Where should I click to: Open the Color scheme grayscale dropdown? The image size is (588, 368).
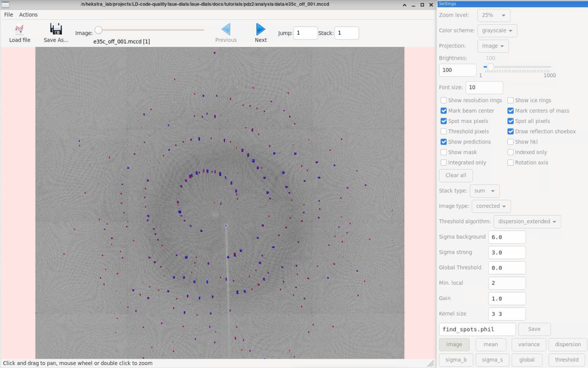(498, 30)
